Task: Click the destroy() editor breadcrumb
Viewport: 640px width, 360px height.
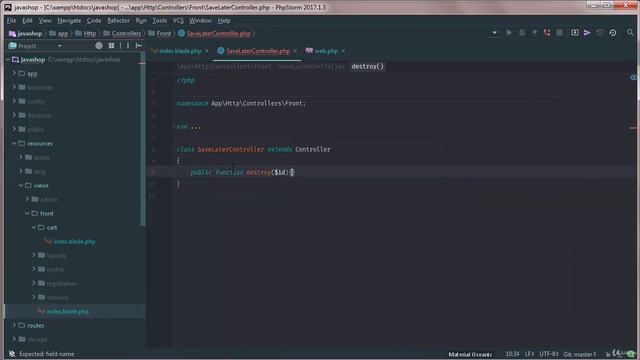Action: click(367, 66)
